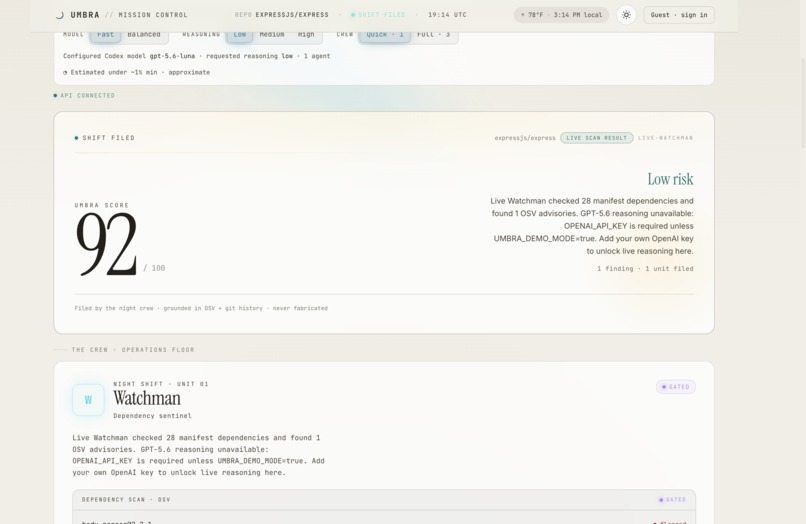Click the 'Dependency sentinel' subtitle
806x524 pixels.
tap(152, 415)
